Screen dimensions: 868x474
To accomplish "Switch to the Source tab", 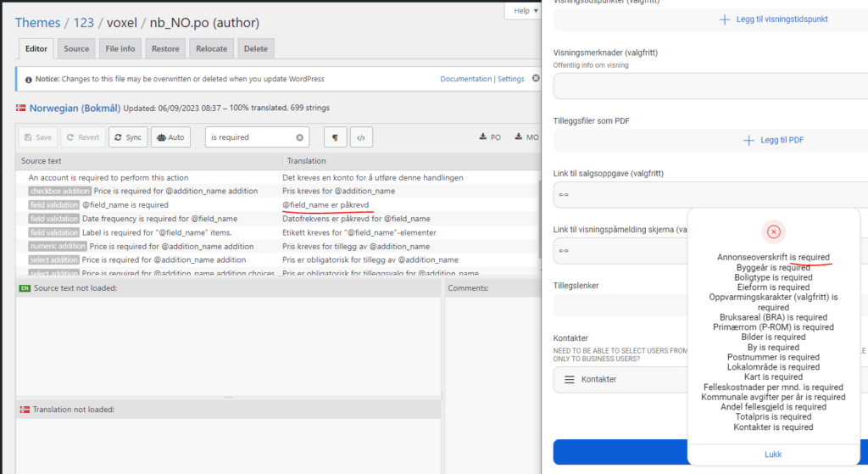I will click(76, 48).
